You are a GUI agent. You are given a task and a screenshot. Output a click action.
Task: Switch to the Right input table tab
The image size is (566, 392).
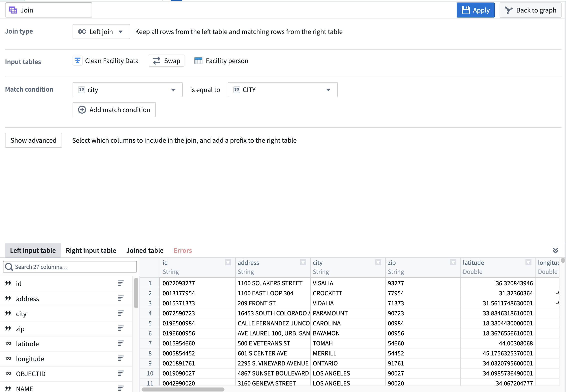pos(91,250)
